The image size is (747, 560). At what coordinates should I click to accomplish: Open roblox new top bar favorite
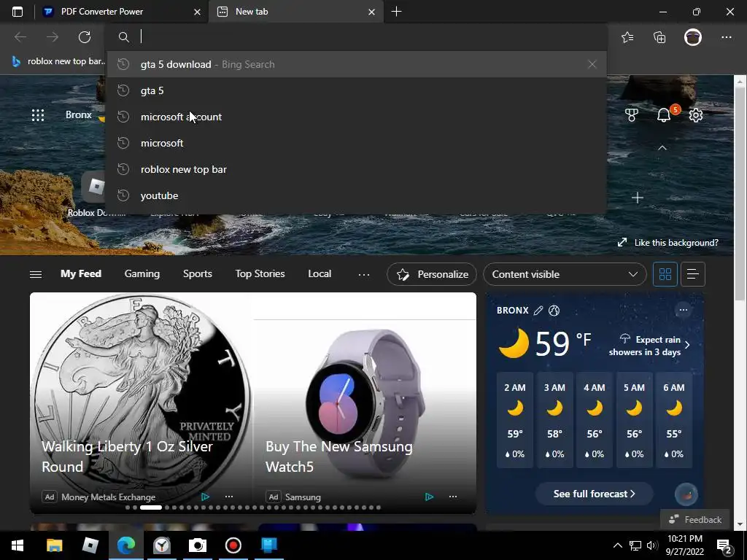[x=57, y=61]
